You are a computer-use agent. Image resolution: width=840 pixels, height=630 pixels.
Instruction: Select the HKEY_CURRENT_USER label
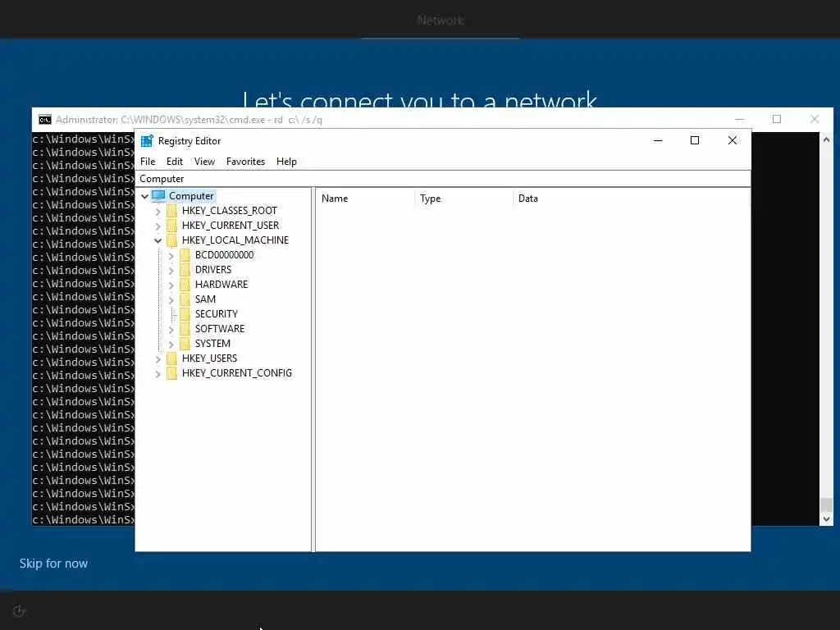231,226
